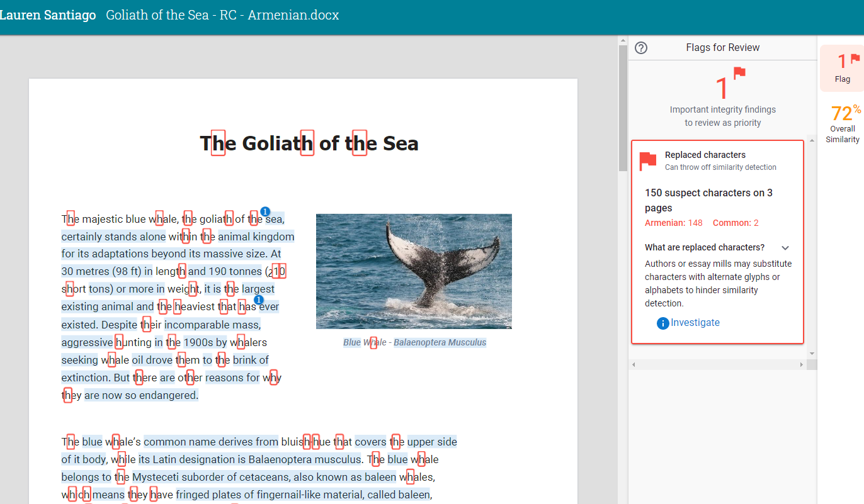Click the large red flag beside number 1
This screenshot has width=864, height=504.
pos(739,74)
